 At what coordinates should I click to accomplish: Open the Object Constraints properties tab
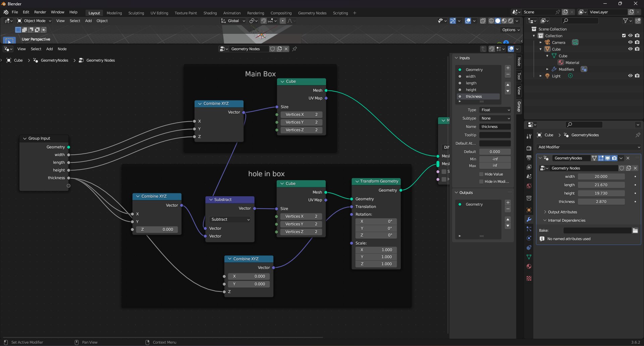[529, 248]
